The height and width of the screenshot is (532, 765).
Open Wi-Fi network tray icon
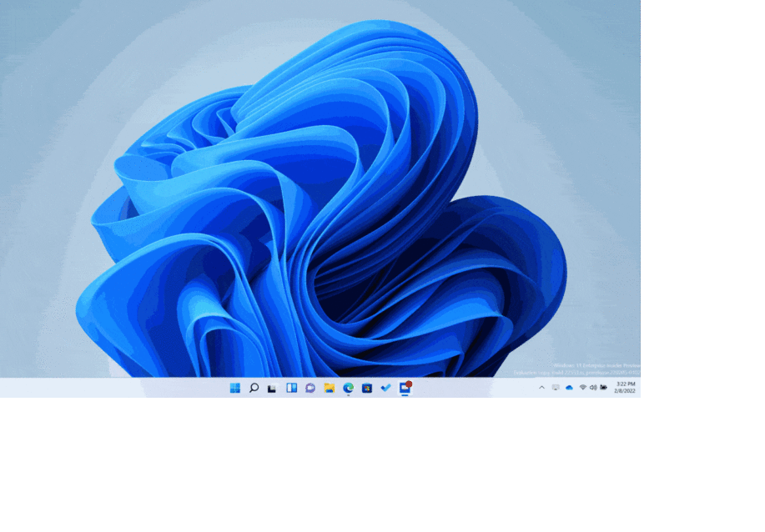582,388
